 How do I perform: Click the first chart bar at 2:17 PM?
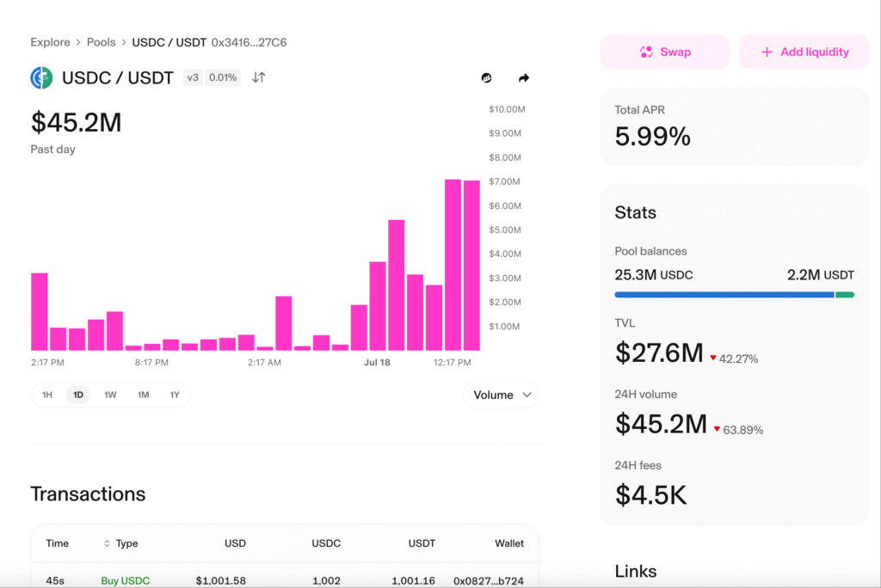40,312
